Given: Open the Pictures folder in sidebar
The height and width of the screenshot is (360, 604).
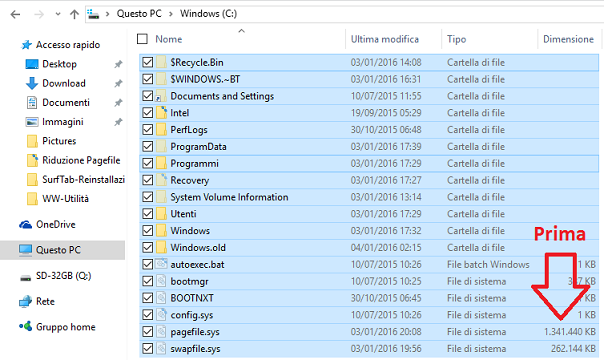Looking at the screenshot, I should pyautogui.click(x=59, y=141).
